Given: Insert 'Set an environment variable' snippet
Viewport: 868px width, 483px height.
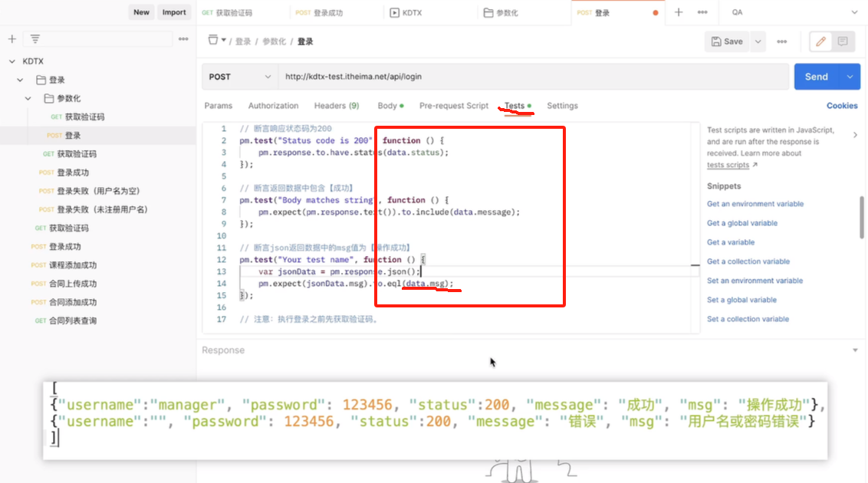Looking at the screenshot, I should click(755, 281).
